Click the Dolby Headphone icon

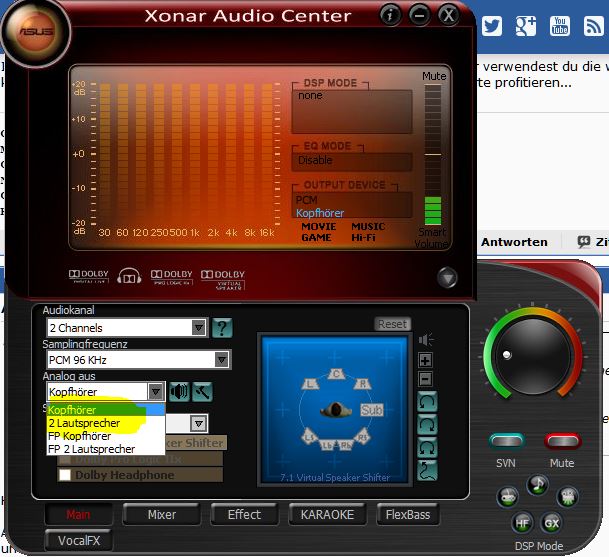[129, 276]
